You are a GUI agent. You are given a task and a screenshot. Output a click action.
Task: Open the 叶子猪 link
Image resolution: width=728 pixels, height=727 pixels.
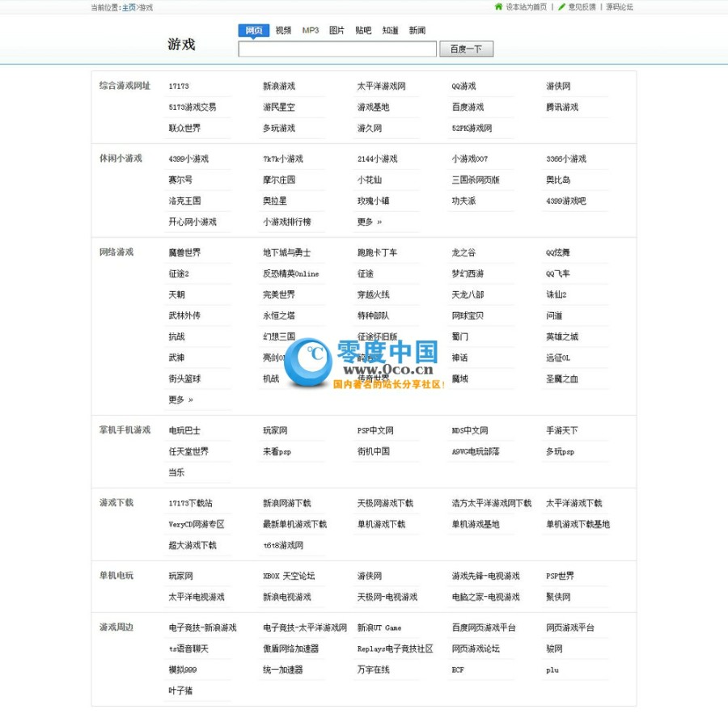coord(180,691)
